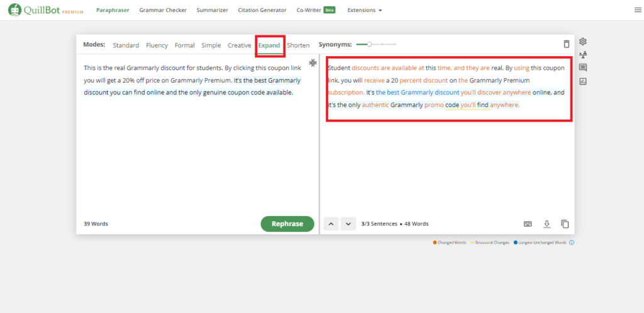Click the 'Structural Changes' legend label
This screenshot has width=644, height=313.
(492, 242)
